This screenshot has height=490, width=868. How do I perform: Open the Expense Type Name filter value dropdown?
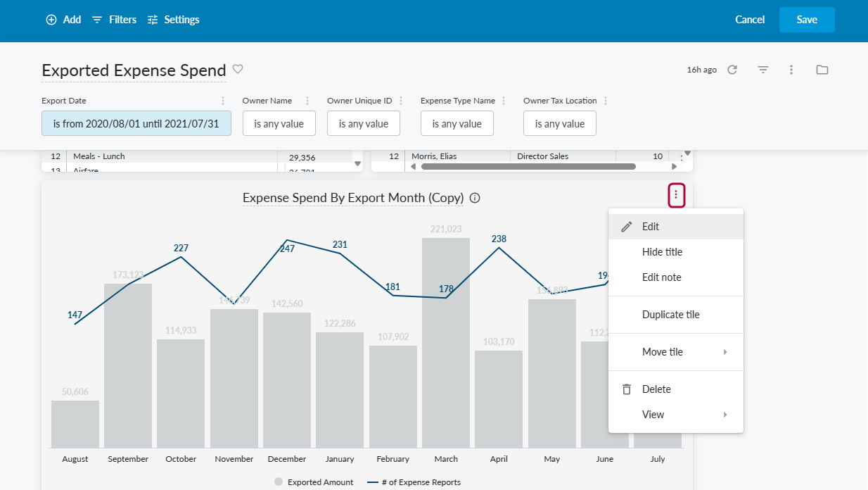click(457, 124)
